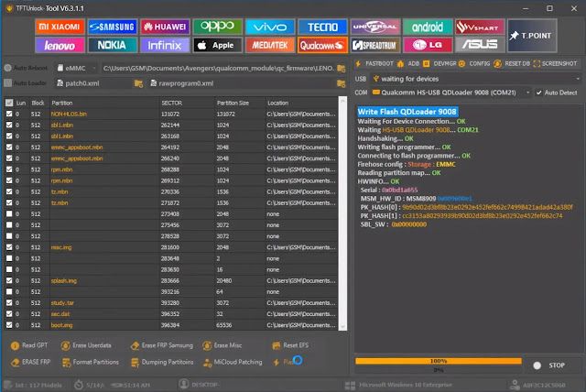Click the Write Flash QDLoader 9008 heading
586x392 pixels.
click(x=407, y=112)
